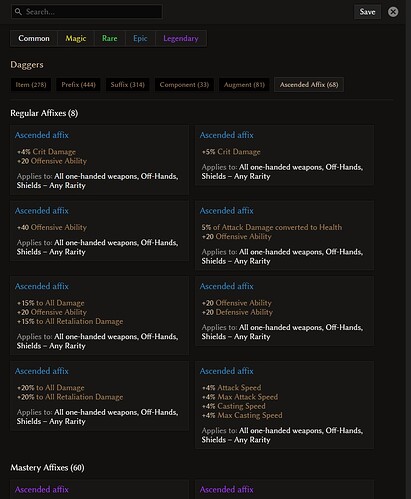Focus the Search input field
Viewport: 411px width, 499px height.
(87, 12)
